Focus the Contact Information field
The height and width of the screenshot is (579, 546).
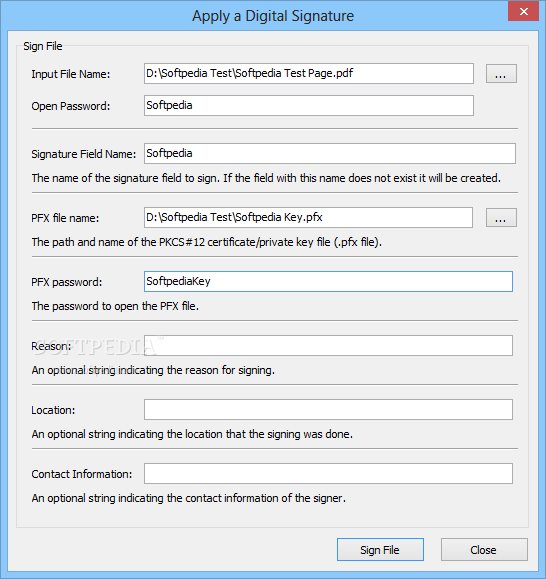tap(328, 473)
